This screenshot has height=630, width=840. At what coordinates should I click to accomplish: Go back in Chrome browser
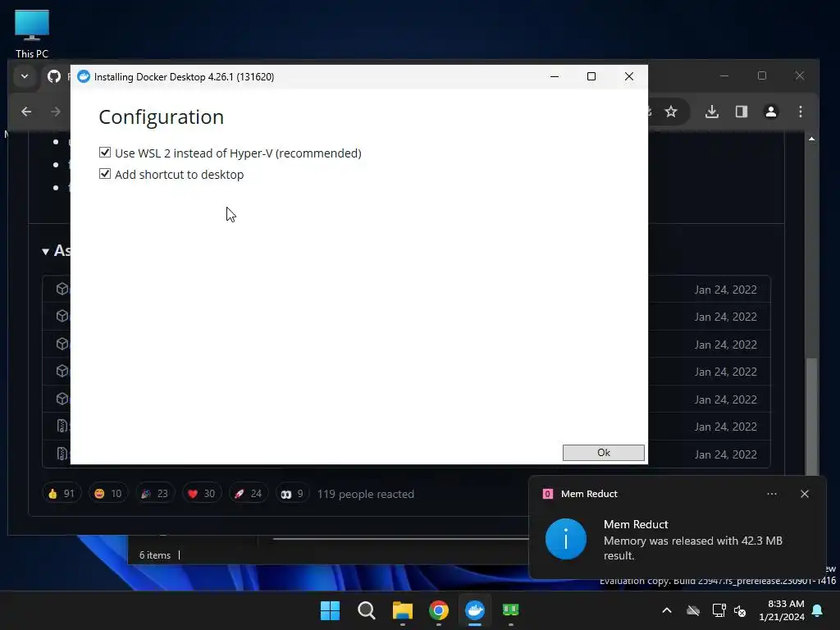(26, 112)
